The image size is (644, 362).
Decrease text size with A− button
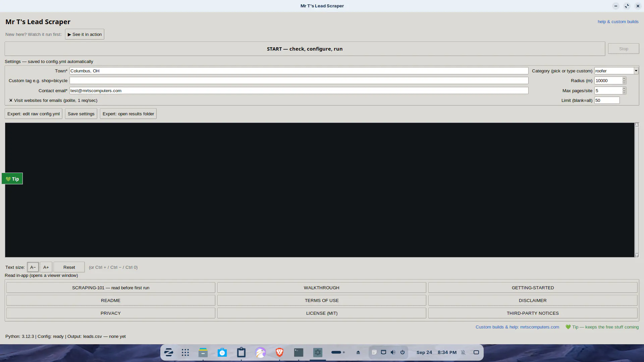coord(33,267)
